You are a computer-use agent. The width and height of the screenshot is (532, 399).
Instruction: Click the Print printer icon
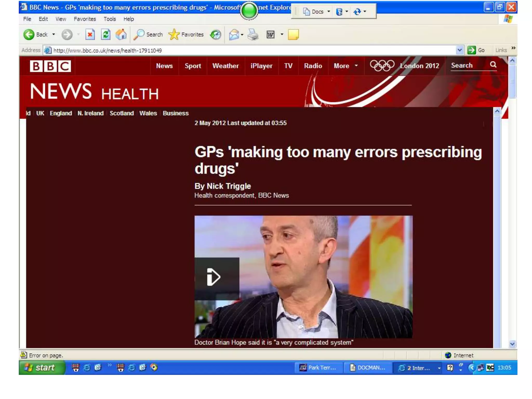click(x=253, y=35)
